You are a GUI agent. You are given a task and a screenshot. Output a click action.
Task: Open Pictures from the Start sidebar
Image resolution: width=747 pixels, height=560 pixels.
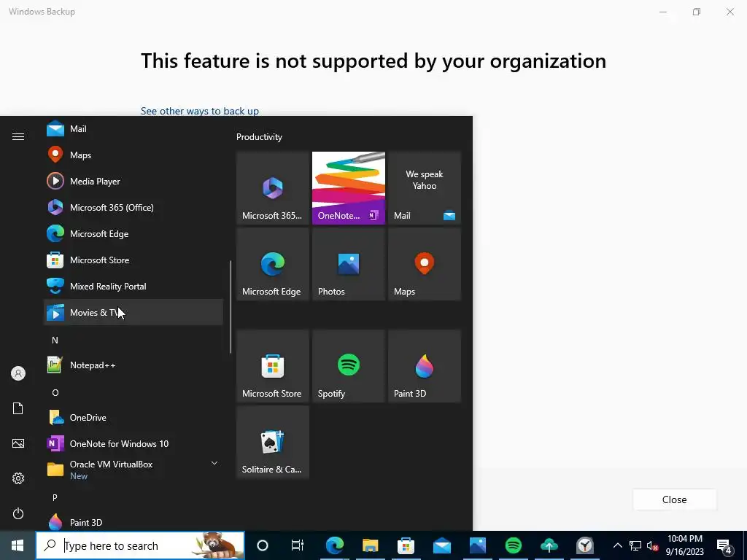tap(18, 443)
